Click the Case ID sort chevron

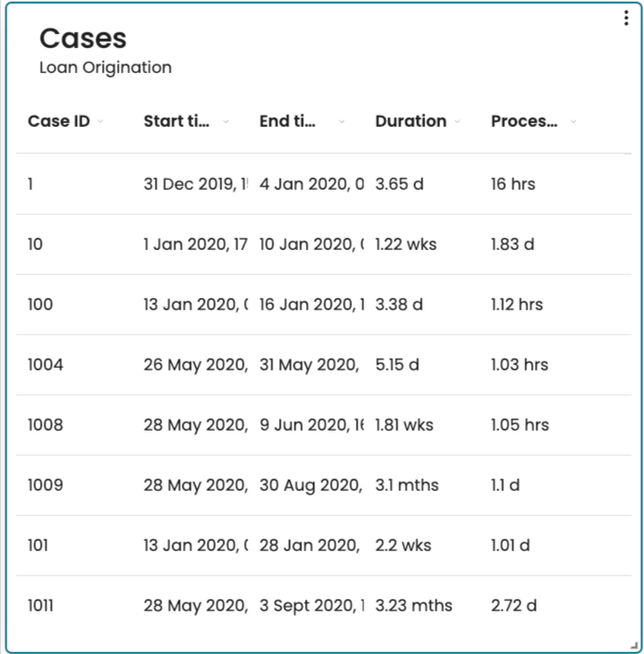pos(101,121)
